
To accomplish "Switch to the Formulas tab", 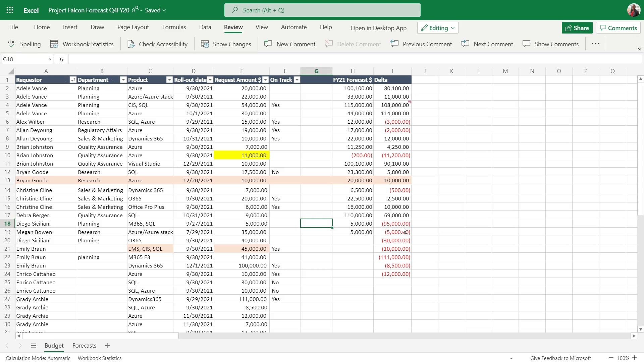I will [x=174, y=27].
